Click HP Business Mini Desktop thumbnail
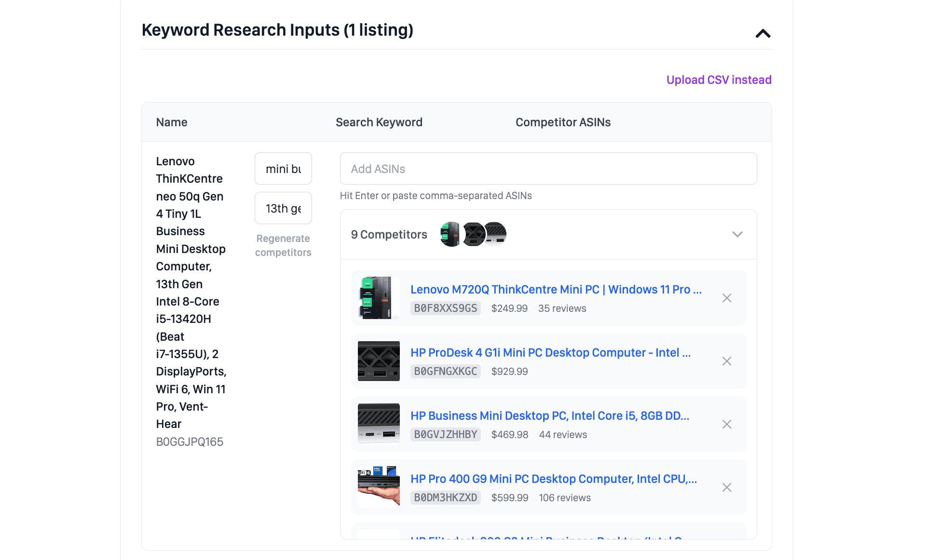The image size is (927, 560). pyautogui.click(x=379, y=424)
